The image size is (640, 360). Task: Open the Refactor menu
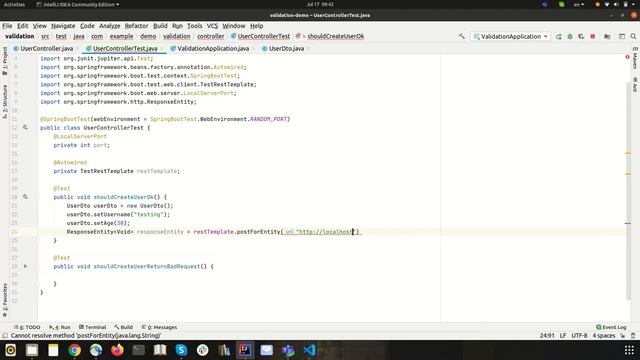136,26
